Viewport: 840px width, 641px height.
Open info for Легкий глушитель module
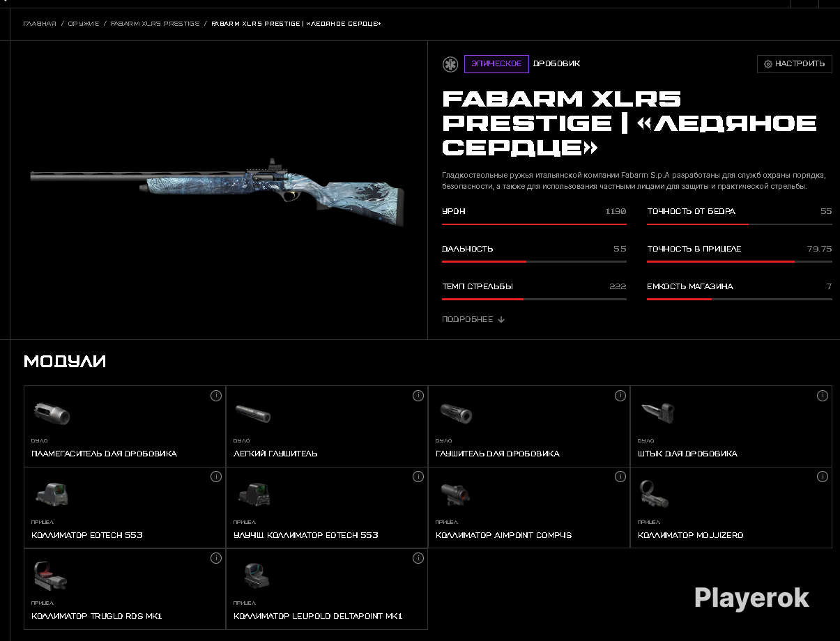click(x=418, y=396)
